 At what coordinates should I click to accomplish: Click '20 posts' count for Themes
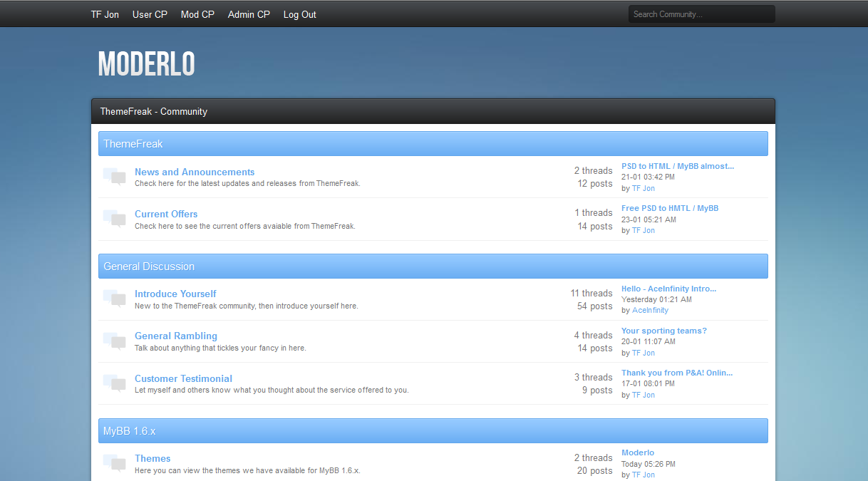coord(595,471)
